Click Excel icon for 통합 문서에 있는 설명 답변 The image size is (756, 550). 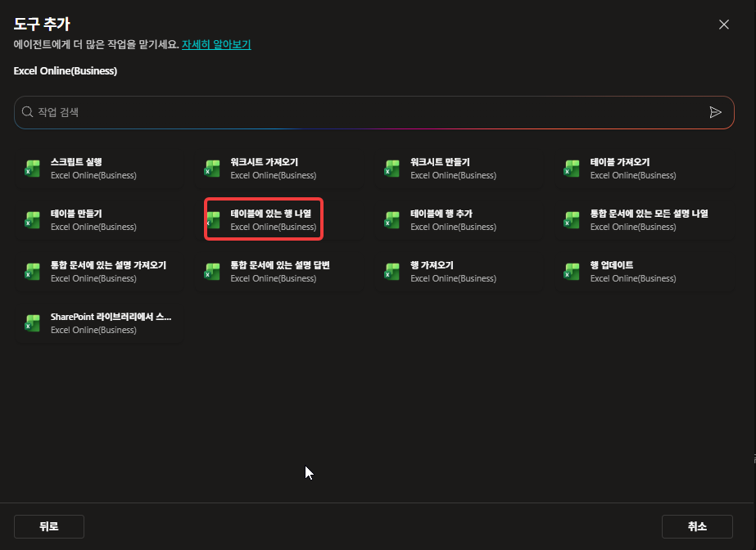212,272
